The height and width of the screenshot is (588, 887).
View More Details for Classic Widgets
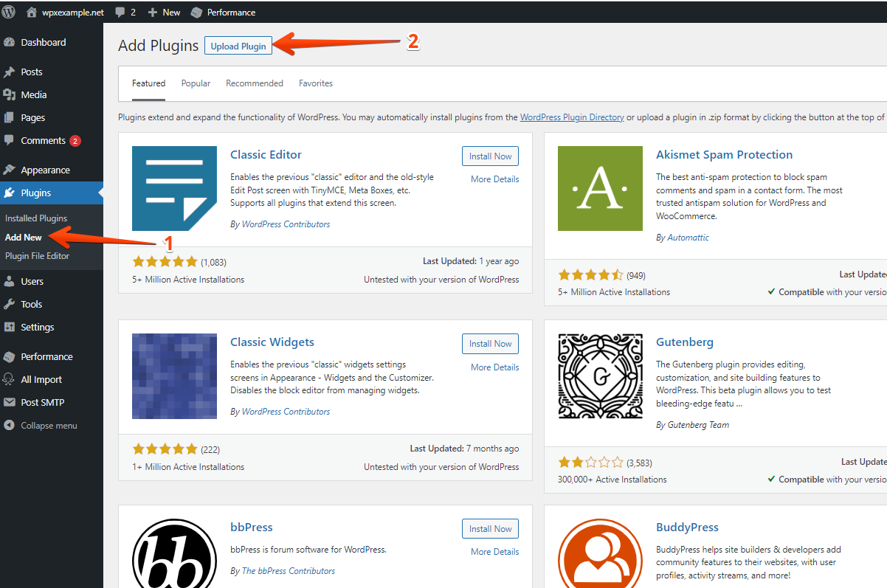tap(495, 367)
